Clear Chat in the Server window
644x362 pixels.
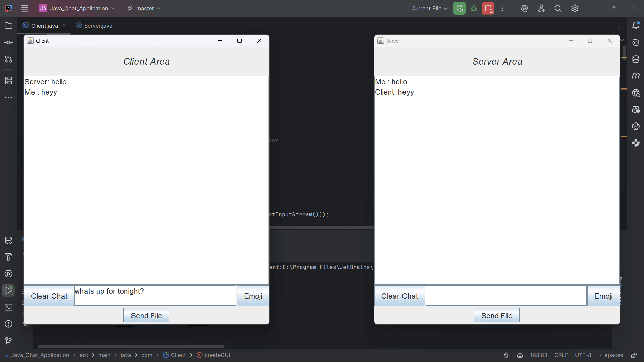coord(399,296)
